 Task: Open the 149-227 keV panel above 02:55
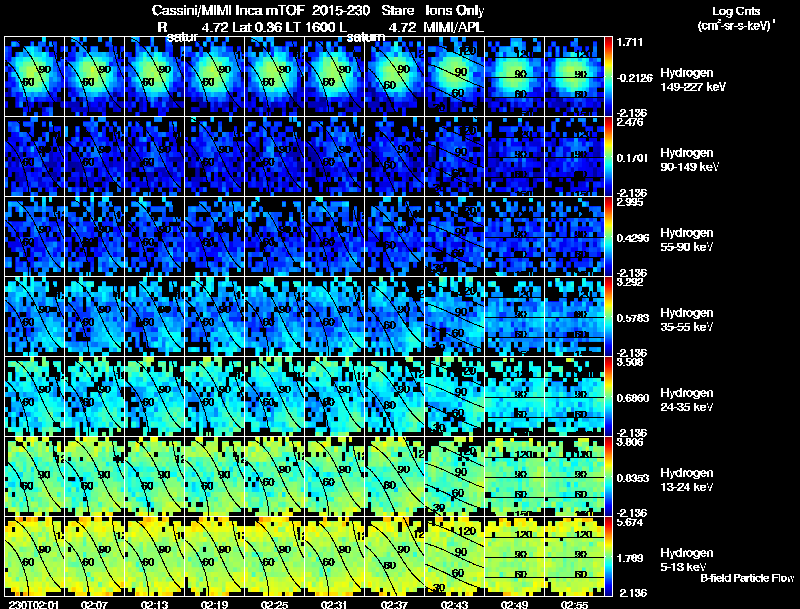pos(574,77)
